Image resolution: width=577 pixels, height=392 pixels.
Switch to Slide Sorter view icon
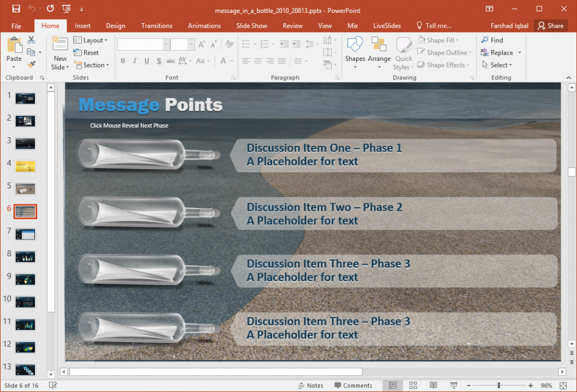pyautogui.click(x=413, y=385)
